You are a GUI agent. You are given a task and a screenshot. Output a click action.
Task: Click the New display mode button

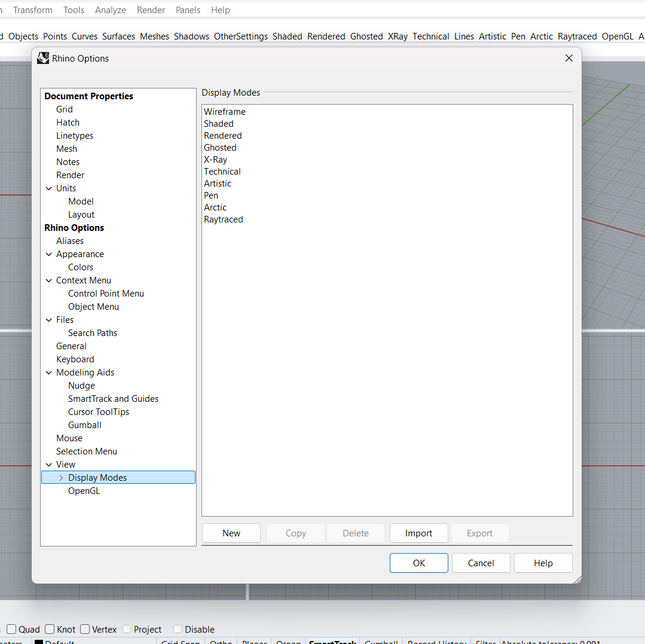231,533
